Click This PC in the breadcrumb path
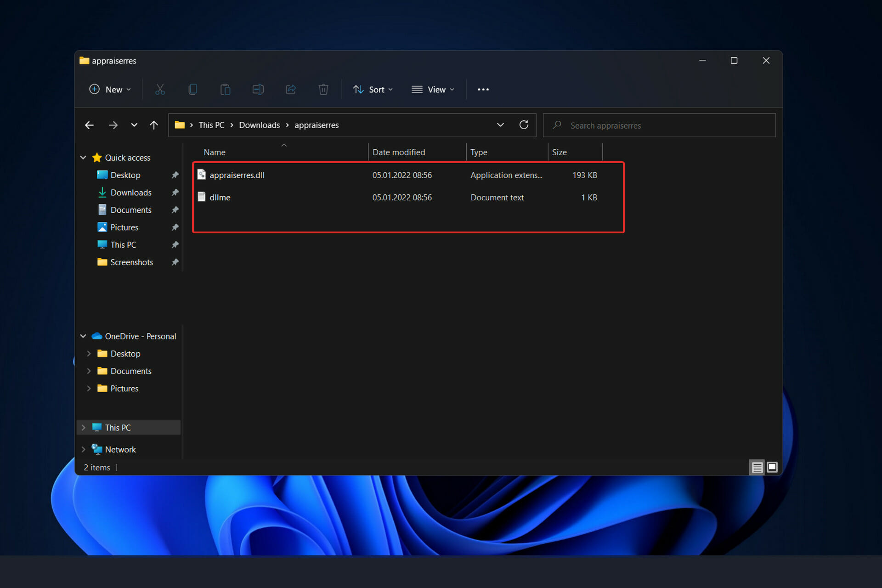882x588 pixels. (x=211, y=125)
